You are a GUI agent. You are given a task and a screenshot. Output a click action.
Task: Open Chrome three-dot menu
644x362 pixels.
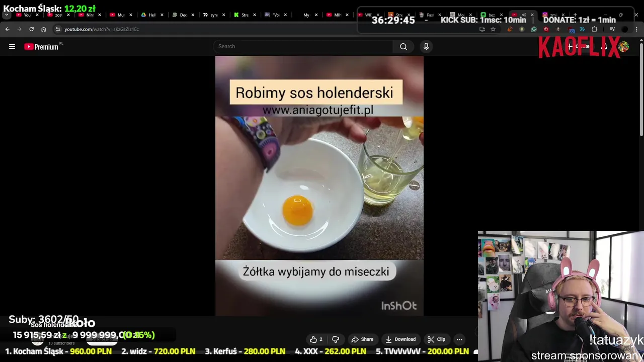pos(636,29)
